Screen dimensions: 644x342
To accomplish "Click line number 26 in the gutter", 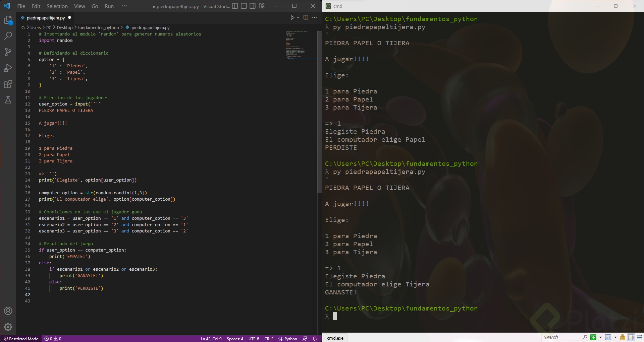I will click(28, 193).
